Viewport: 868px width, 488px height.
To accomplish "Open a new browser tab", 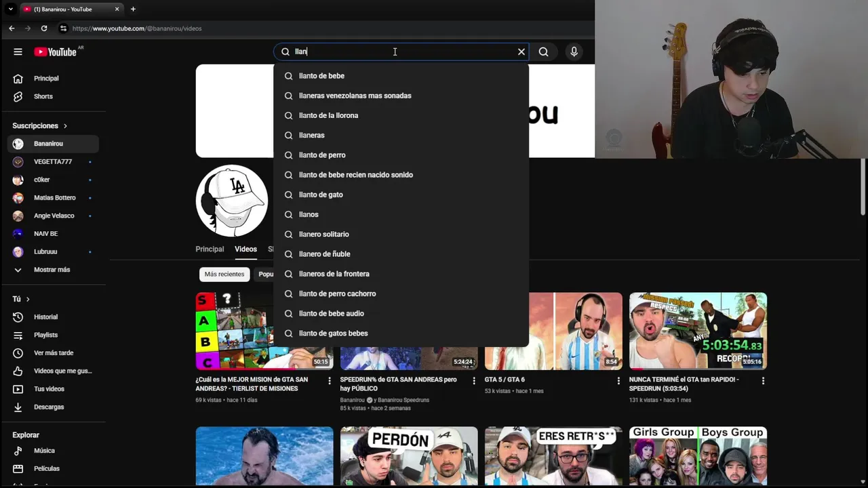I will [133, 9].
